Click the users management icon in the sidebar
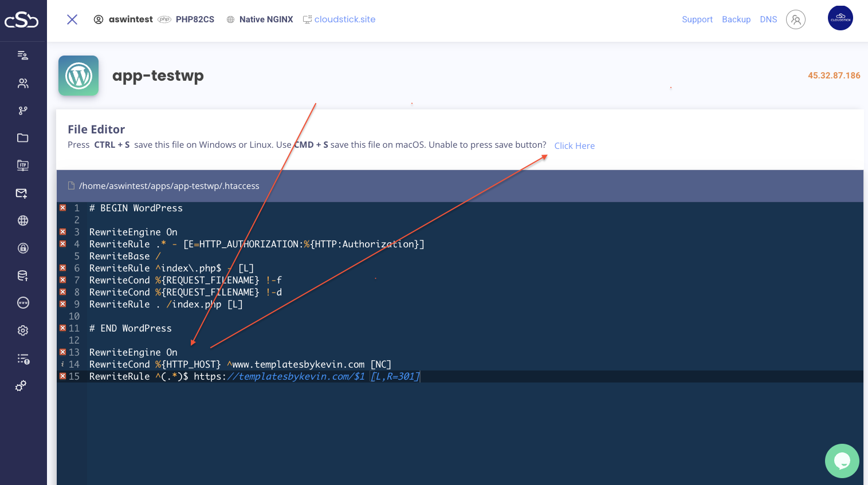 (23, 83)
